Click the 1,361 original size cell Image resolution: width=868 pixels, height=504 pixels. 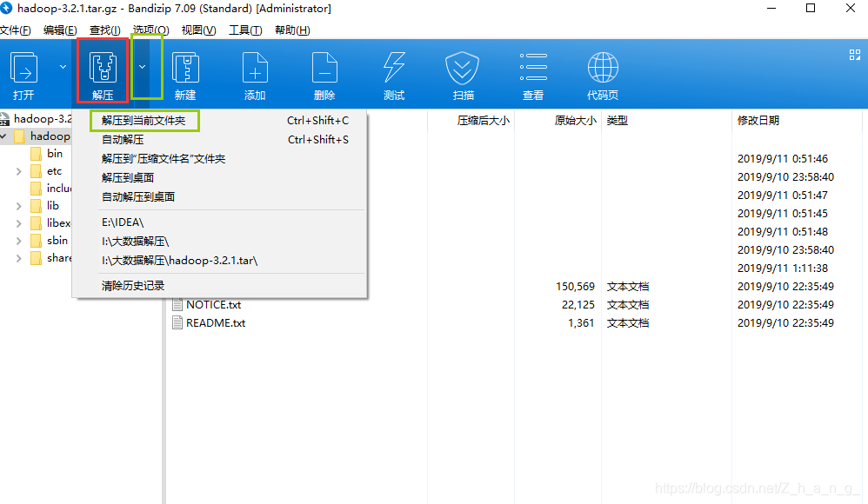[581, 323]
